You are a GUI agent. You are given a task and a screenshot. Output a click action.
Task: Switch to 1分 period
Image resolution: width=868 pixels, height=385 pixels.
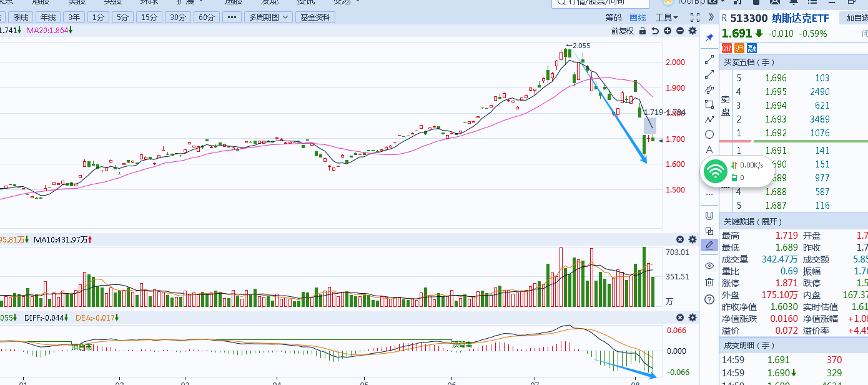[98, 17]
